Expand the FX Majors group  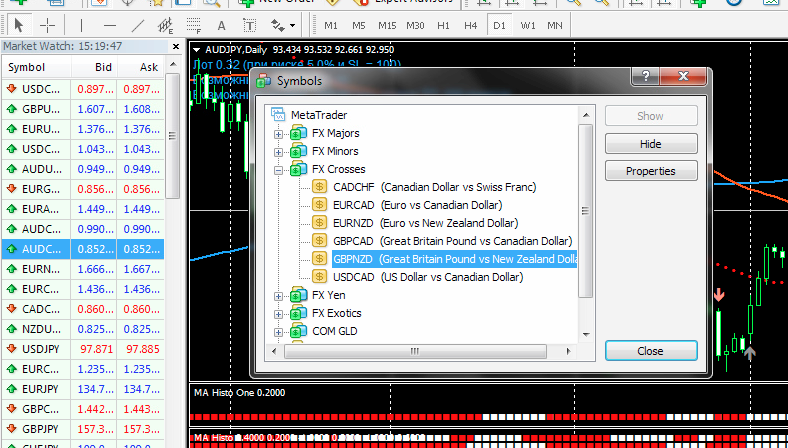[x=278, y=134]
